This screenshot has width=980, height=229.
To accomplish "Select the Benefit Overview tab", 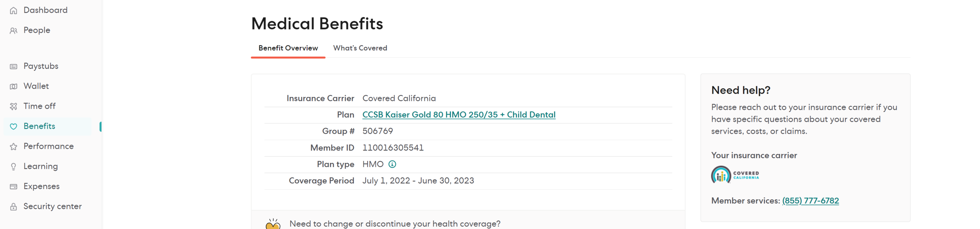I will (x=288, y=48).
